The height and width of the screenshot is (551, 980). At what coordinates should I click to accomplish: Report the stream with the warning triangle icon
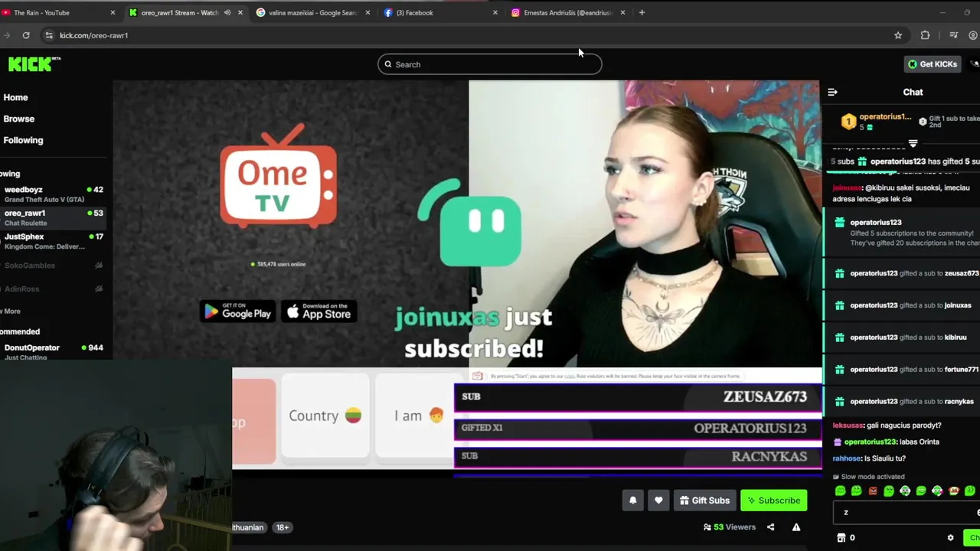pyautogui.click(x=796, y=527)
